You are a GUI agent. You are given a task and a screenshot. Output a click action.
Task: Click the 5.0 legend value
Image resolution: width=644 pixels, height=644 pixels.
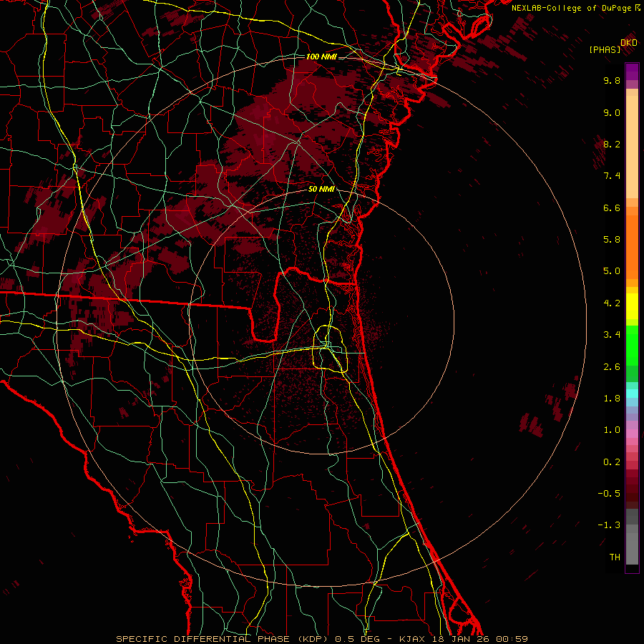612,271
